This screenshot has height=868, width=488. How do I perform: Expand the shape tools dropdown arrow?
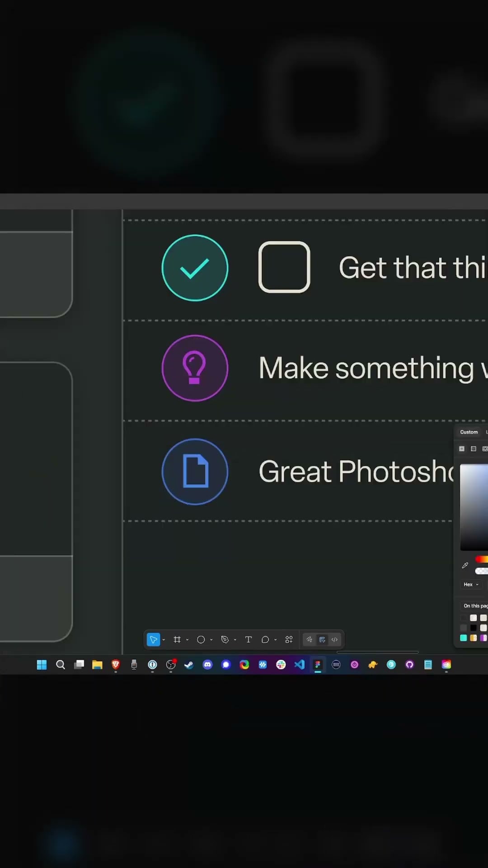(211, 640)
